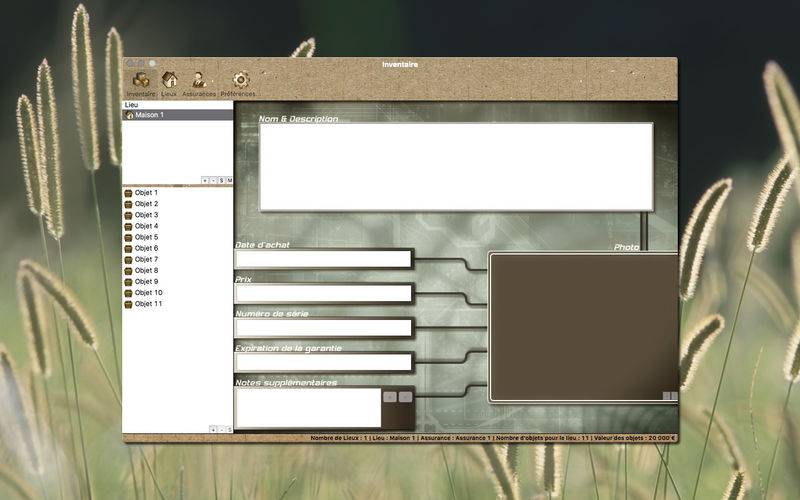Select Objet 10 in the object list

149,293
